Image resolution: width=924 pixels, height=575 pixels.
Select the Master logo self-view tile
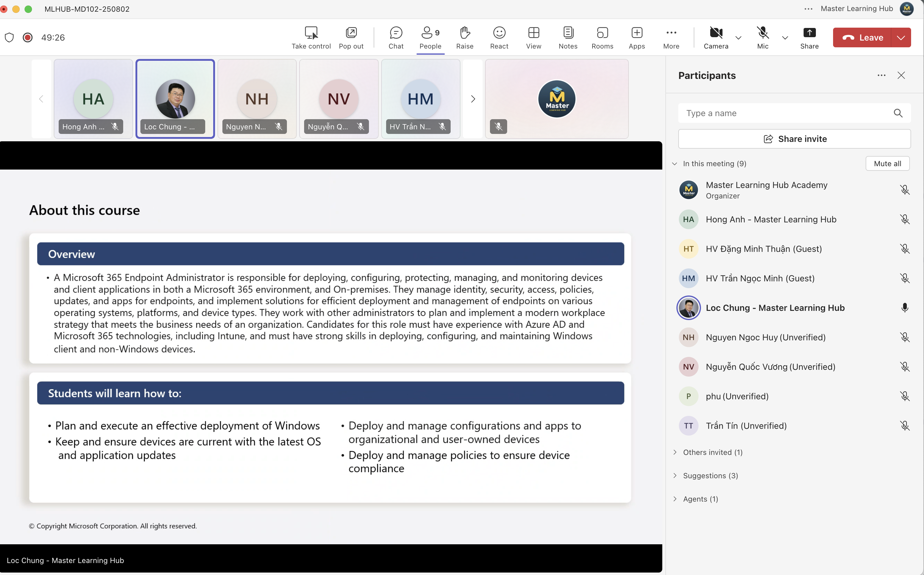(x=557, y=99)
